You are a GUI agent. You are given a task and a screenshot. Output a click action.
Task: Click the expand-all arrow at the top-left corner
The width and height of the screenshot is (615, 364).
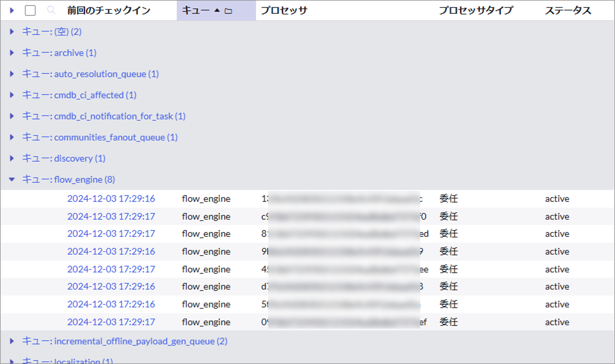click(x=12, y=10)
